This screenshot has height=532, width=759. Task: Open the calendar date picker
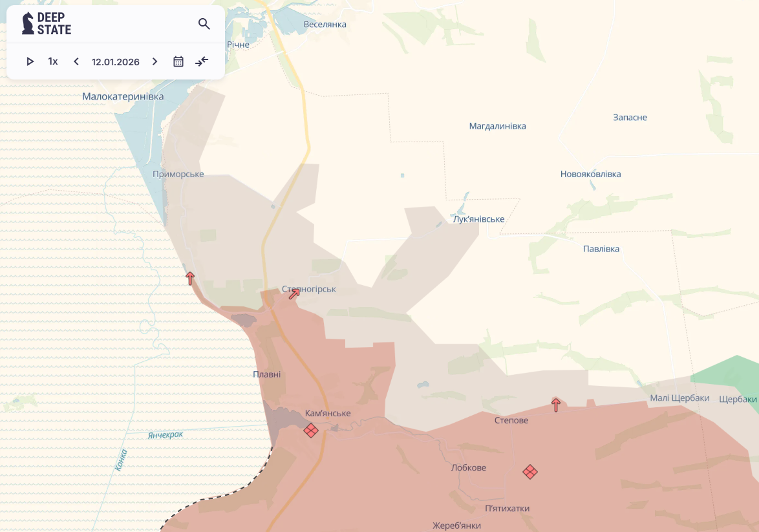click(x=178, y=61)
